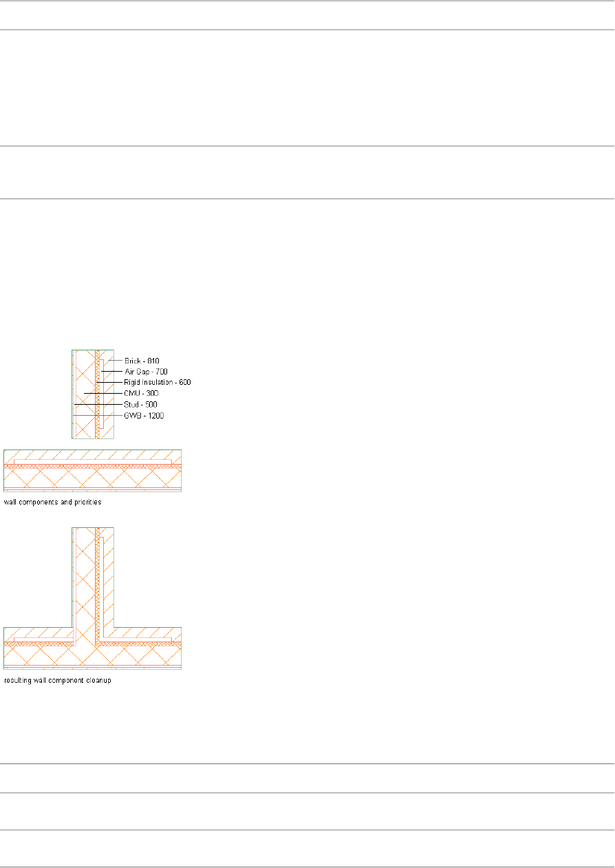Click the 'Brick - 810' label

point(142,360)
